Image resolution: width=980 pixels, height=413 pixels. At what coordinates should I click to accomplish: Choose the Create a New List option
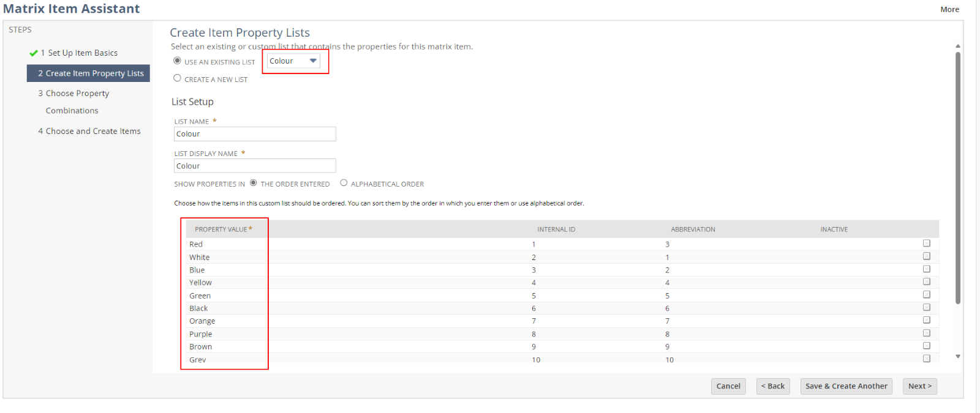(x=178, y=78)
